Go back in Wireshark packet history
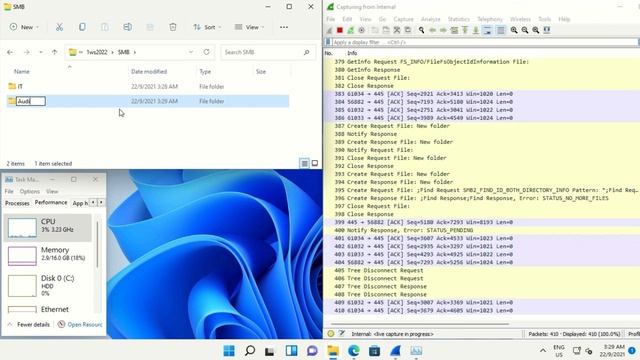The image size is (640, 360). click(x=432, y=30)
